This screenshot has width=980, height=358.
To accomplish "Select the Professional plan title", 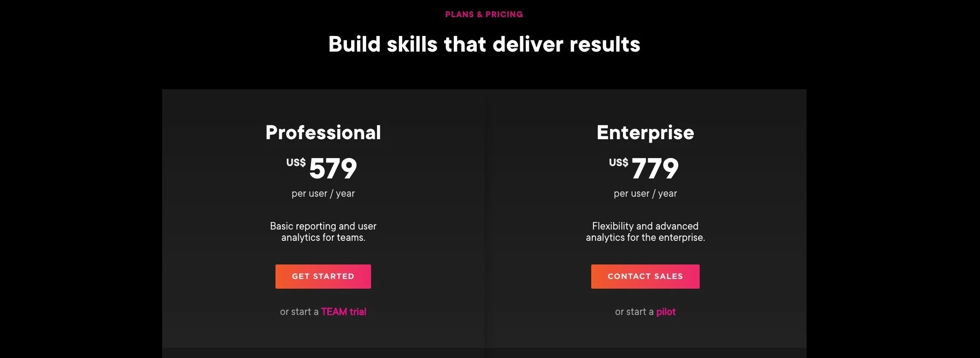I will point(323,132).
